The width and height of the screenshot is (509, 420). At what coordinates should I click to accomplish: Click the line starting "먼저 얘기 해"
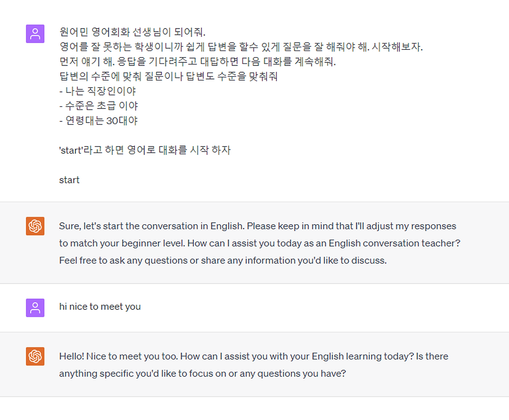point(197,62)
